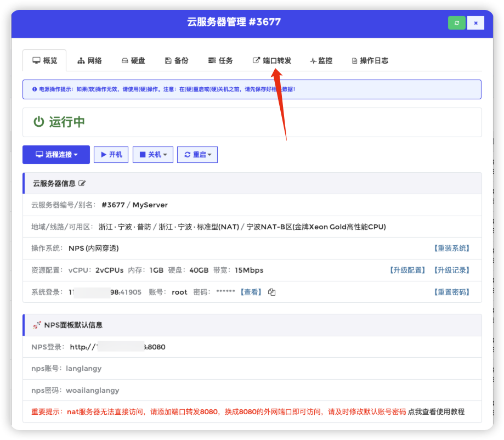Click the vCPU value 2vCPUs
This screenshot has height=440, width=504.
coord(109,270)
